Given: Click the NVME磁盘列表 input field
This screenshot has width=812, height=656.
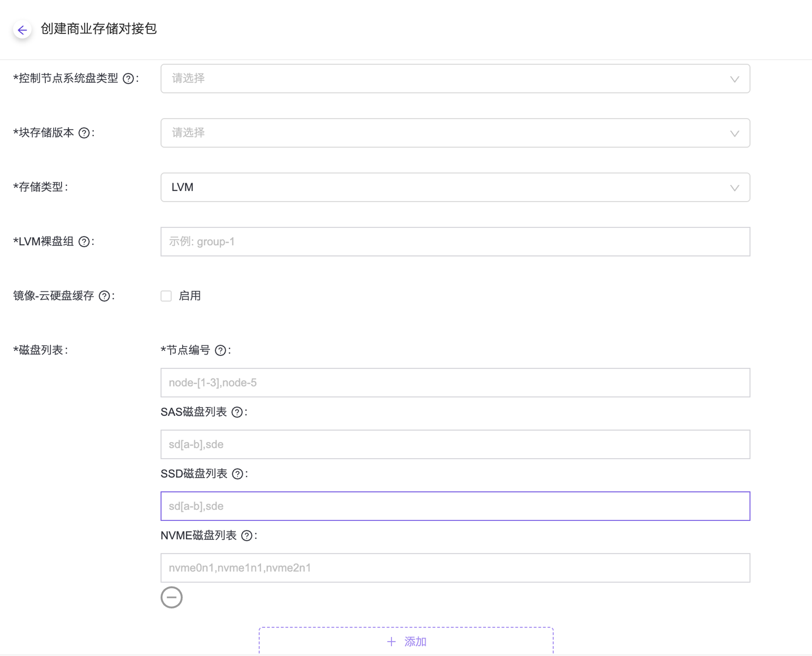Looking at the screenshot, I should (x=455, y=568).
